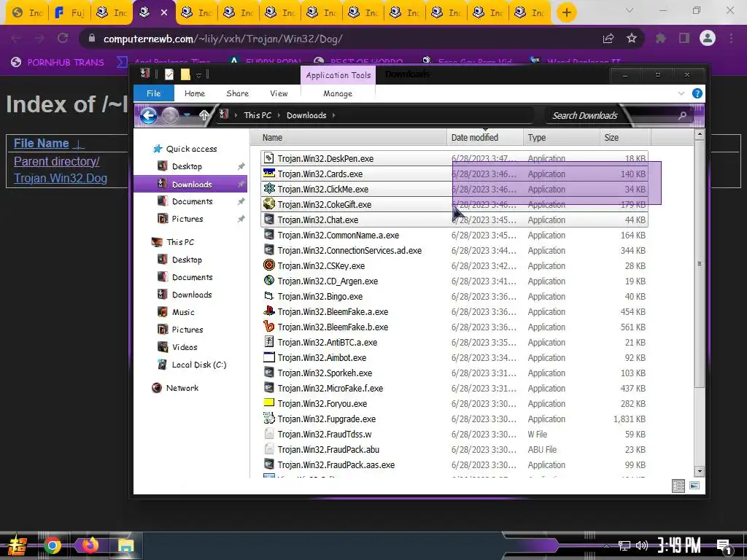The width and height of the screenshot is (747, 560).
Task: Click the Trojan.Win32.AntiBTC.a.exe icon
Action: 268,341
